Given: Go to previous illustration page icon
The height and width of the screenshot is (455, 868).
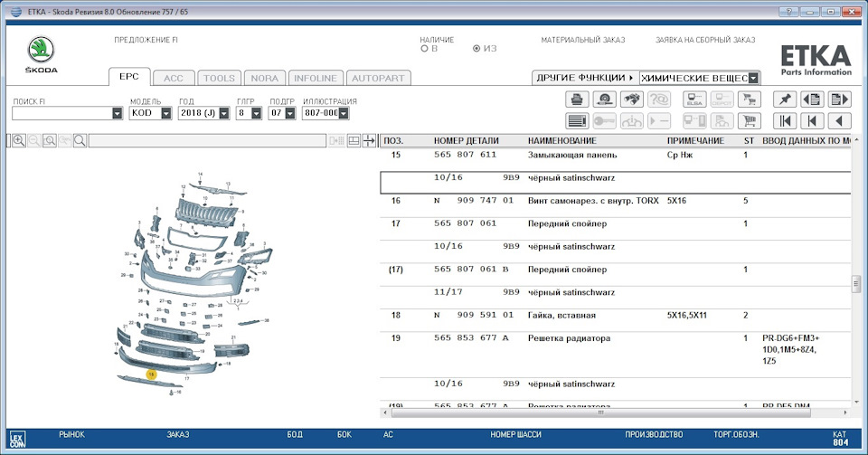Looking at the screenshot, I should pyautogui.click(x=812, y=100).
